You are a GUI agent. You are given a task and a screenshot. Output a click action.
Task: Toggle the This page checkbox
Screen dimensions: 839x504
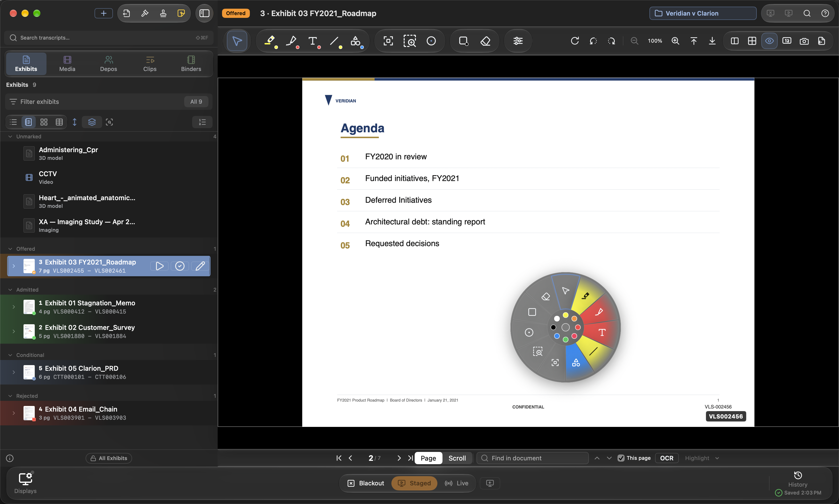621,458
